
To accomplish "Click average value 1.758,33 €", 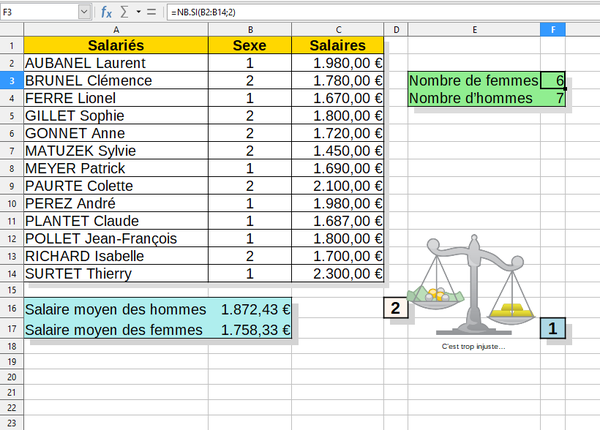I will point(250,329).
